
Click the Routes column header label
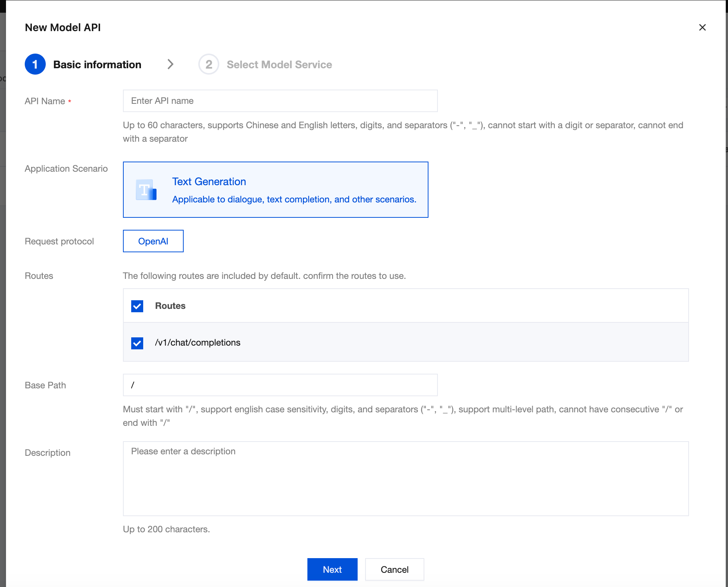coord(170,306)
